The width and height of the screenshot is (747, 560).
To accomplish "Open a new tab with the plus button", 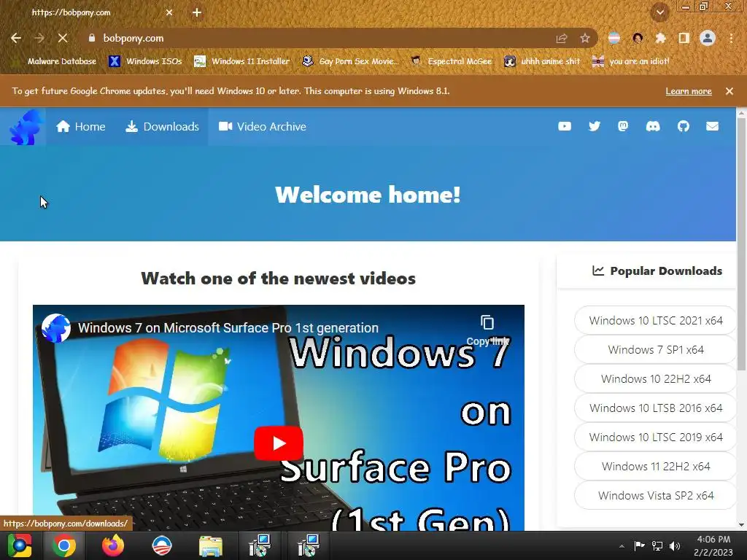I will tap(197, 12).
